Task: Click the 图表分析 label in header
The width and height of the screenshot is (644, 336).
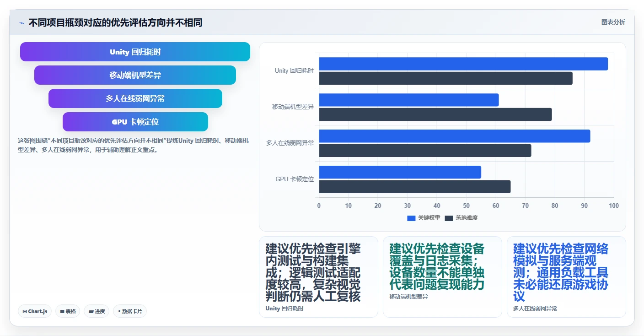Action: coord(613,22)
